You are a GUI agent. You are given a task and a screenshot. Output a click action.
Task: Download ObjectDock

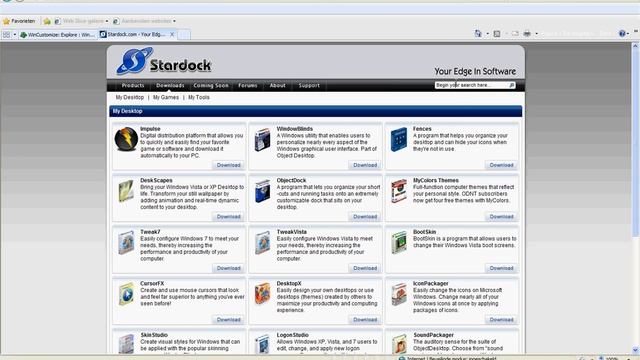pyautogui.click(x=365, y=216)
